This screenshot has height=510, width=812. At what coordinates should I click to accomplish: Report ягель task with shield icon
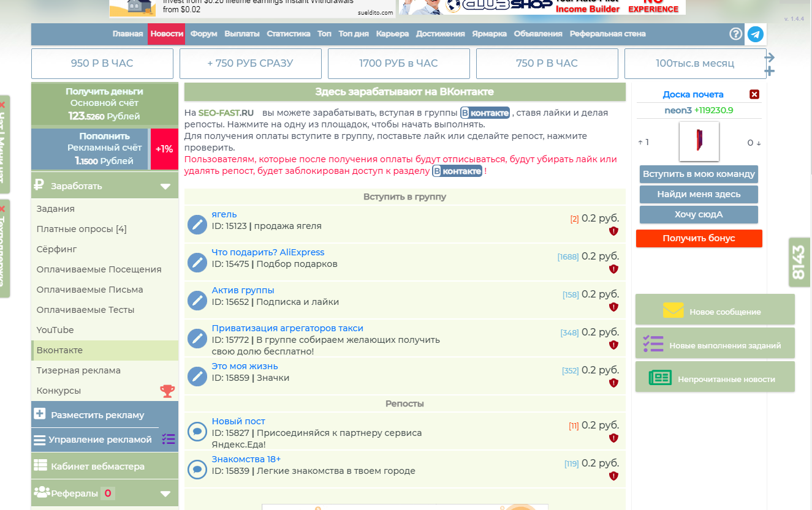613,231
